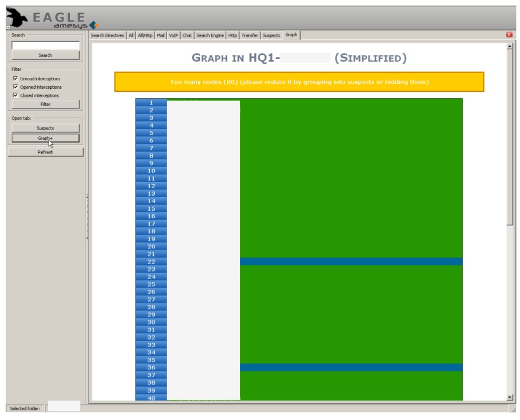Click the blue bar in row 22

click(351, 261)
